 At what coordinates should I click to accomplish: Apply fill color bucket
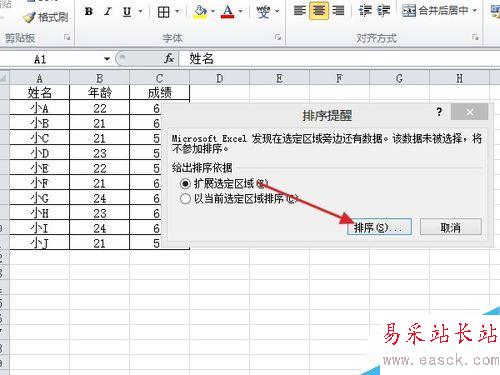pos(200,12)
